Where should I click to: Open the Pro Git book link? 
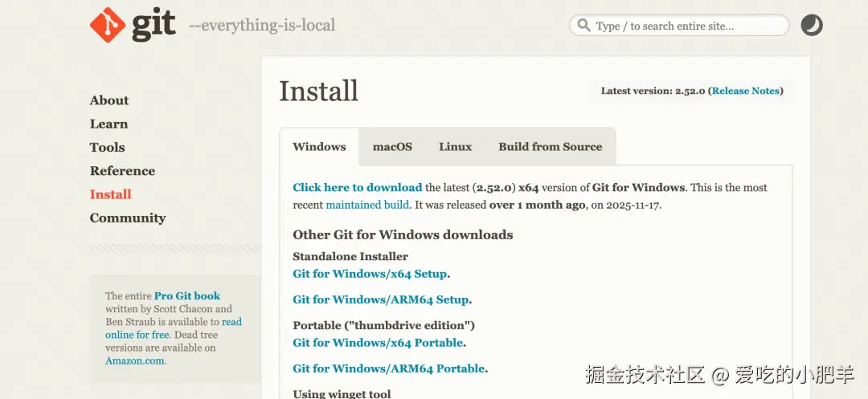pos(187,295)
